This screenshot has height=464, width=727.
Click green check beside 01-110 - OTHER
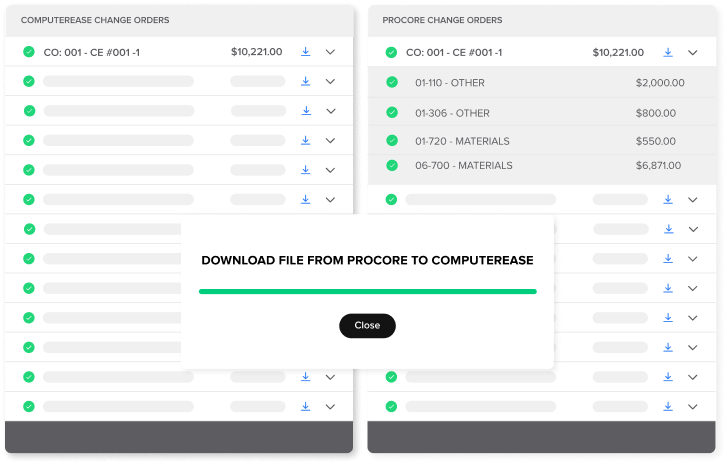(392, 83)
